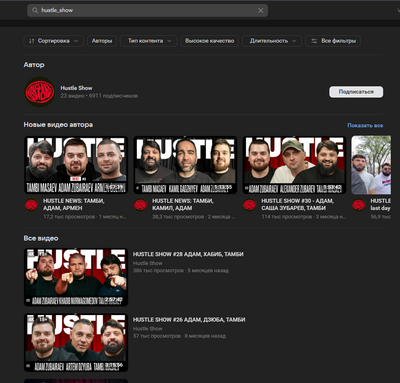The width and height of the screenshot is (400, 383).
Task: Open the partially visible last day video thumbnail
Action: tap(371, 165)
